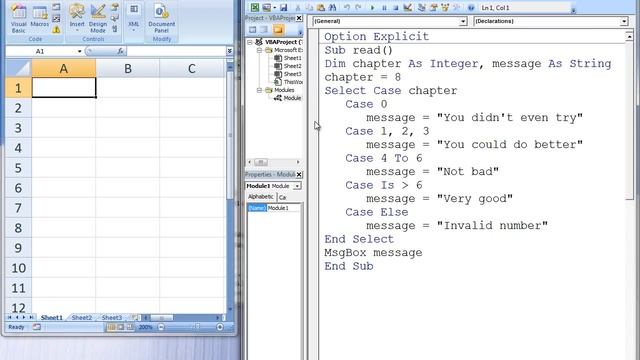Open the Insert controls dropdown
Viewport: 640px width, 360px height.
coord(77,18)
